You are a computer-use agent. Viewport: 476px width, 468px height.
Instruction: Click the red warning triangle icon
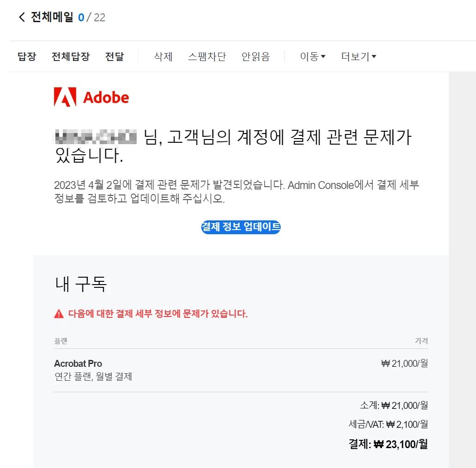point(59,314)
